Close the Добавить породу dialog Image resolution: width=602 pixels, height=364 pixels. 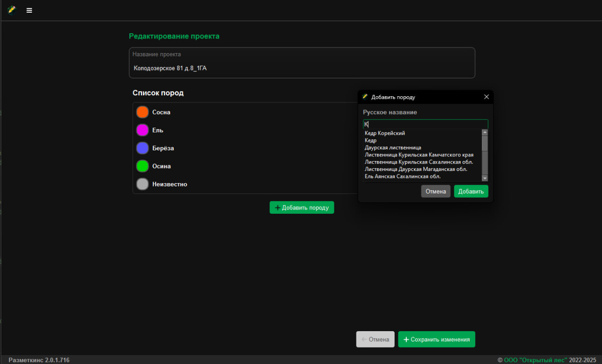tap(486, 97)
